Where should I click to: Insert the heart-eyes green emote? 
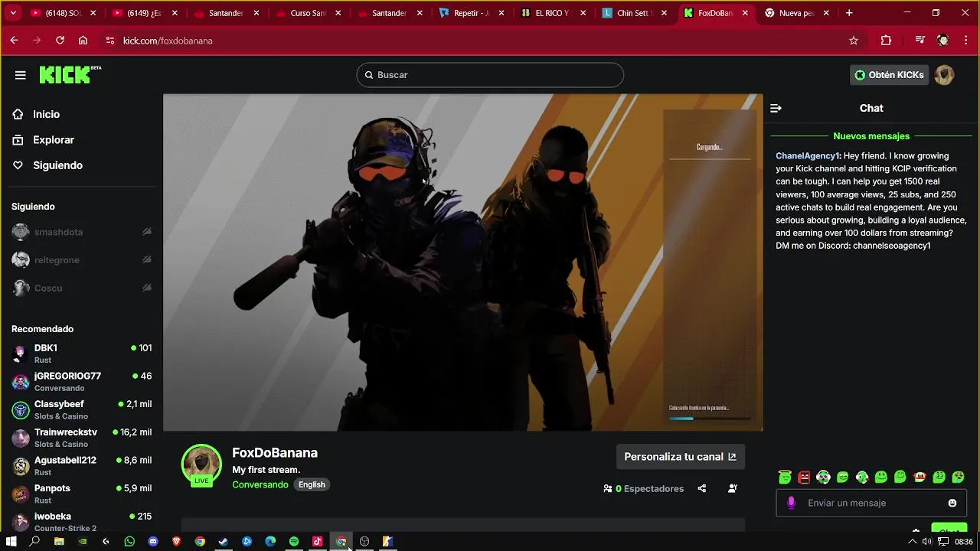[x=958, y=477]
